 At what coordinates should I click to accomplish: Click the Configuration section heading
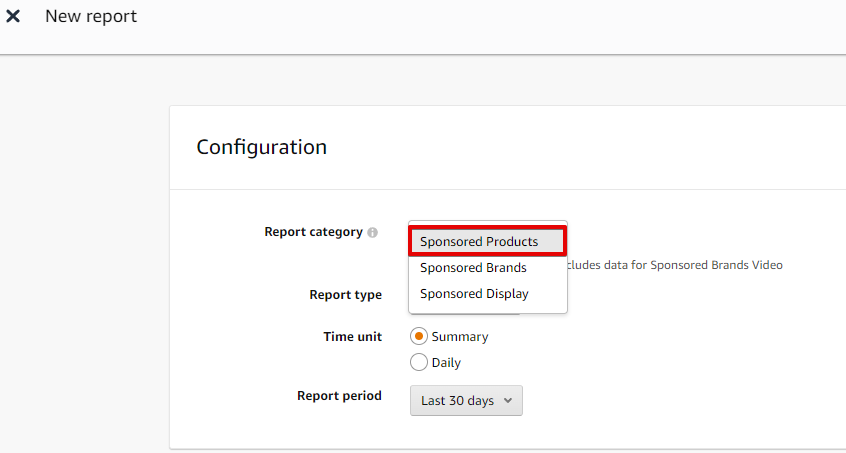coord(261,147)
